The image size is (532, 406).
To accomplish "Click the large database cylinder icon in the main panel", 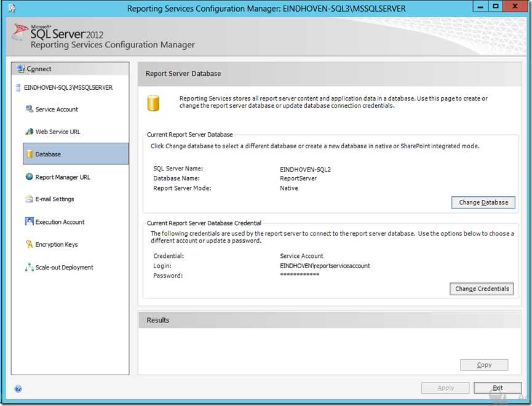I will 153,103.
